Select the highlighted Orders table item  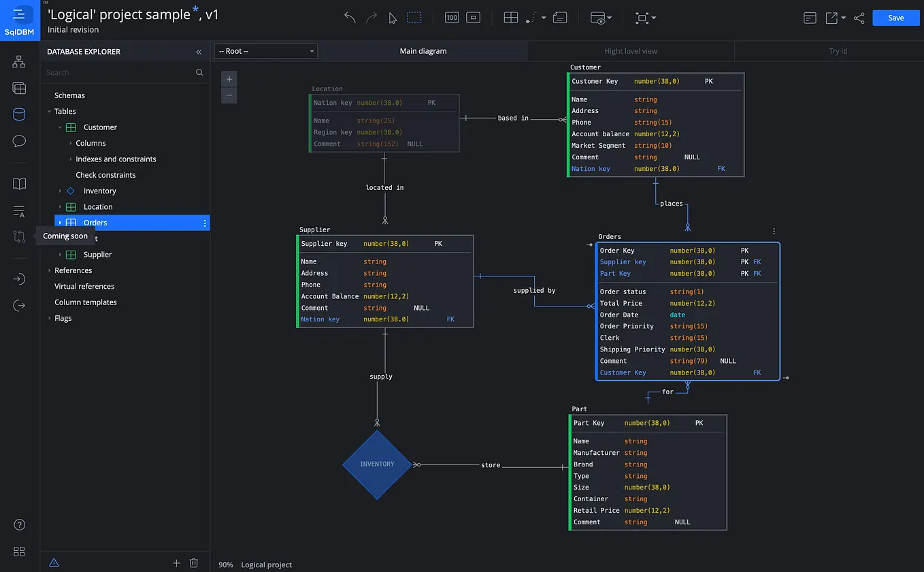95,222
